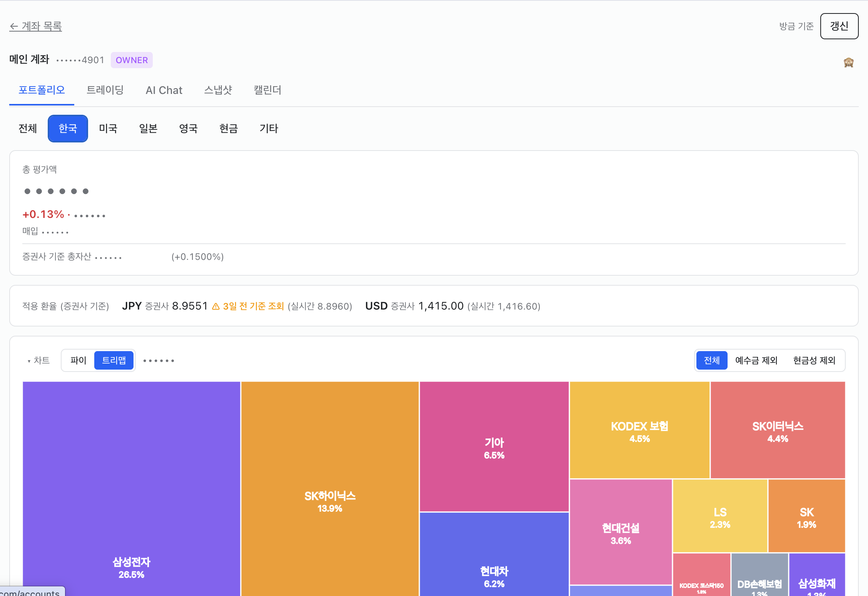Click the SK이터닉스 4.4% block
868x596 pixels.
(778, 430)
